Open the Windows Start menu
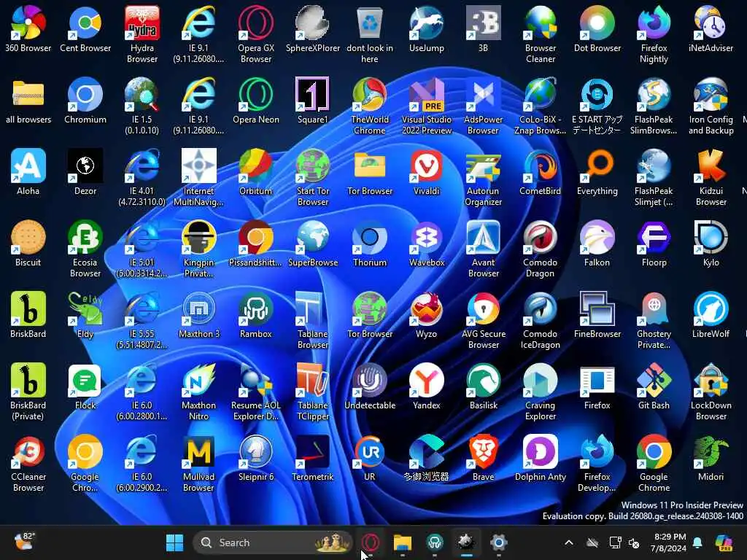 pos(174,542)
